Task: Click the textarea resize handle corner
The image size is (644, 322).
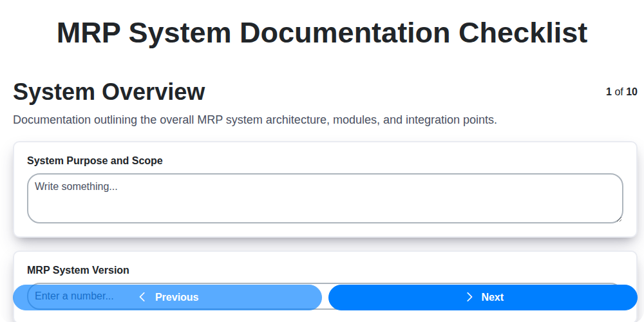Action: click(x=619, y=219)
